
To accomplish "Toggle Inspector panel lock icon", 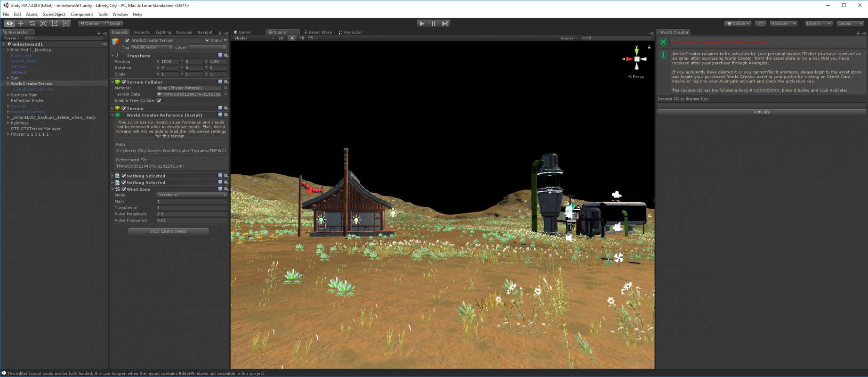I will tap(219, 33).
